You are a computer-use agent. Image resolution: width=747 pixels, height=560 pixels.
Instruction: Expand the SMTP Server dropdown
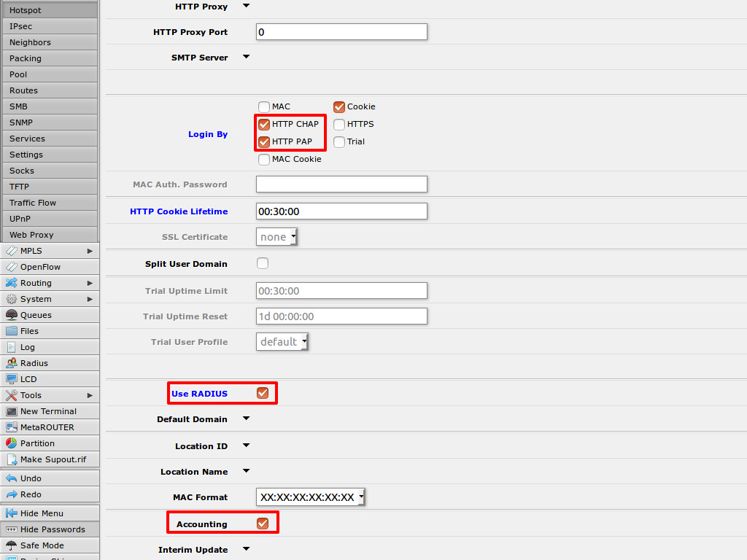tap(246, 57)
